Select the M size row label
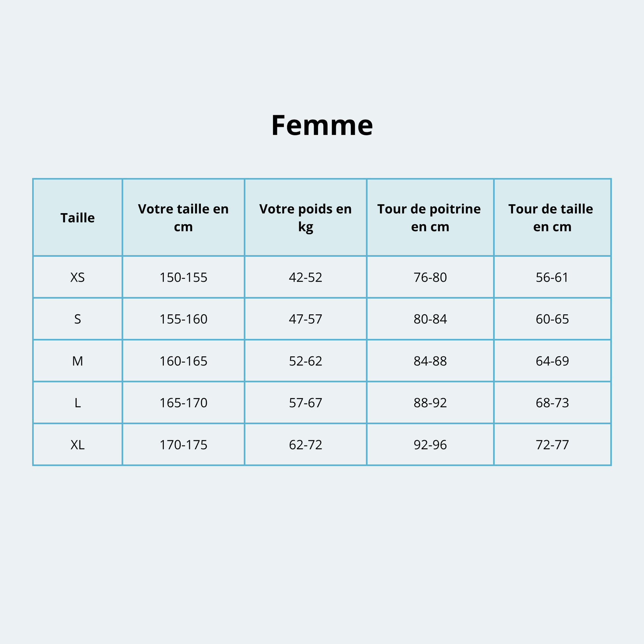 [x=78, y=361]
